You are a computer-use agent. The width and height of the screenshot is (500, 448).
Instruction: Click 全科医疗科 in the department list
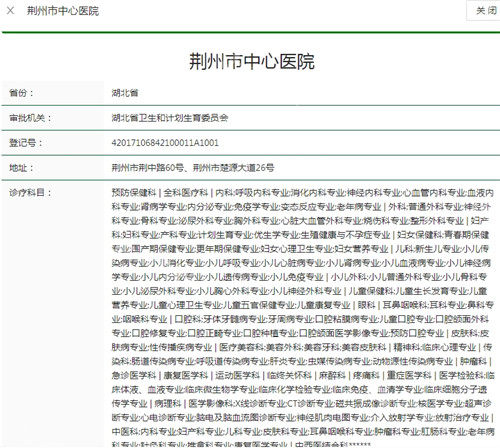(x=186, y=193)
